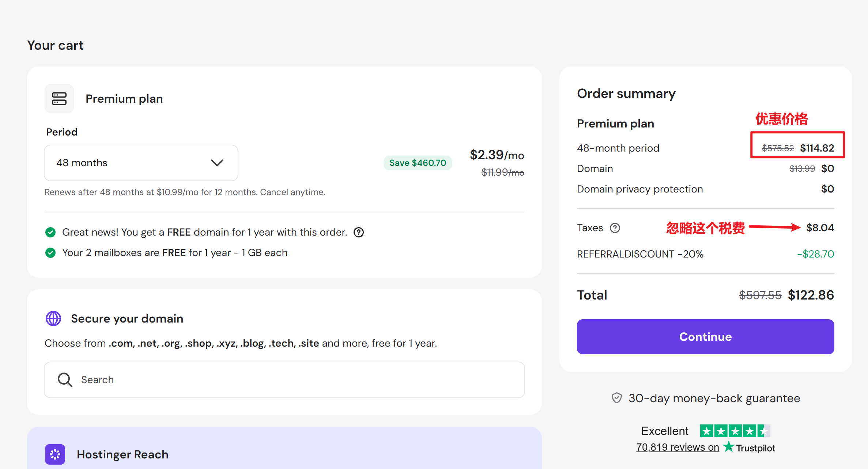Click the search magnifier icon in domain field
The width and height of the screenshot is (868, 469).
65,380
